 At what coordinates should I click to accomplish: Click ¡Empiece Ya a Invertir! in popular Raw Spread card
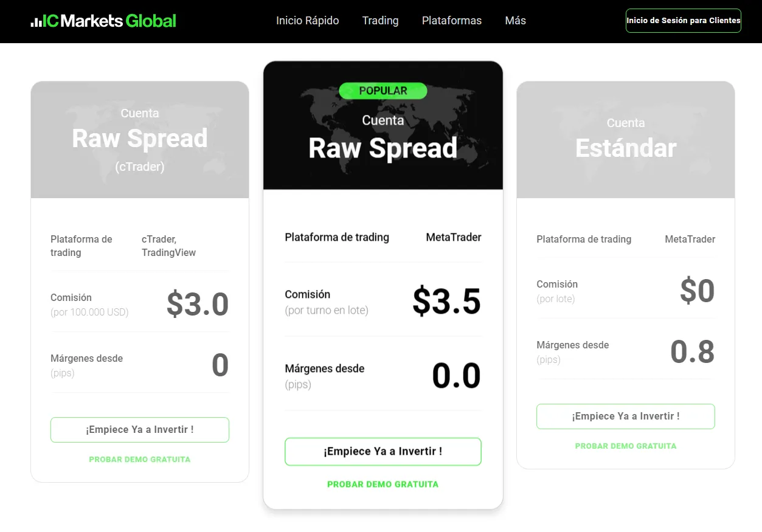383,452
